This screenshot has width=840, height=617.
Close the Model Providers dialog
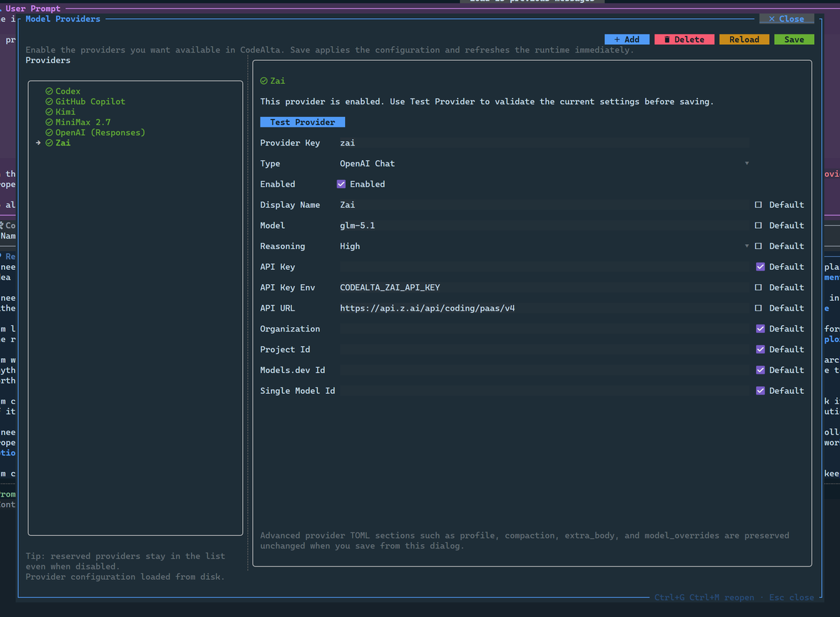tap(786, 19)
